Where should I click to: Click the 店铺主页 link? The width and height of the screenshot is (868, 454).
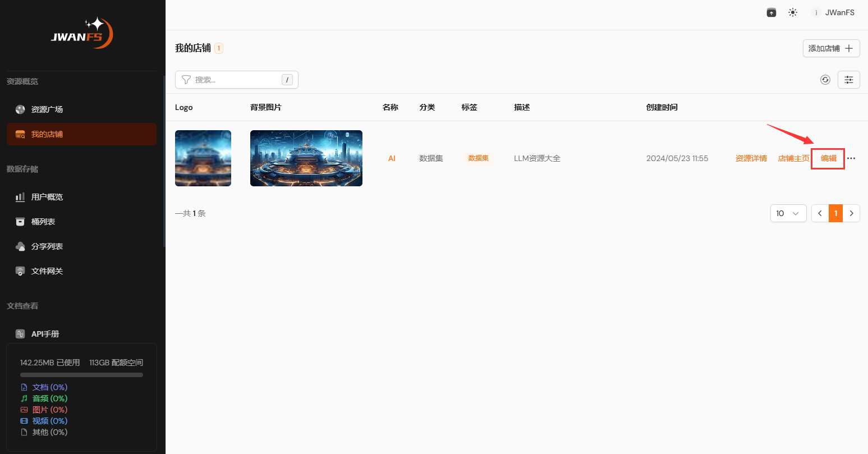click(x=793, y=158)
